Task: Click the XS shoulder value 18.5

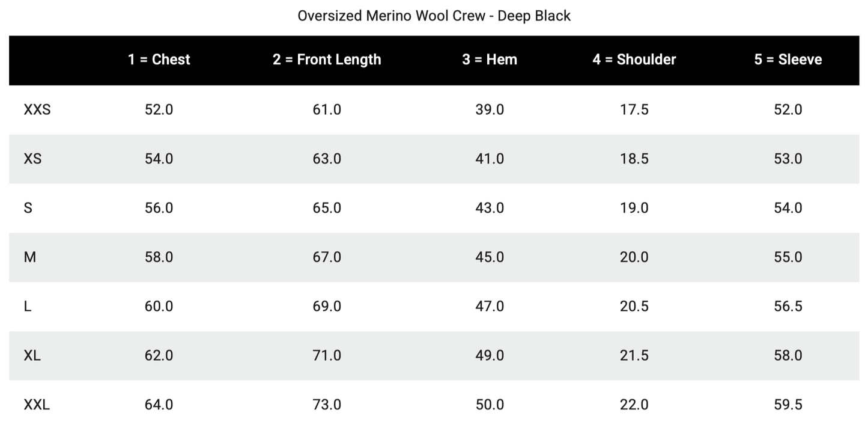Action: click(x=634, y=159)
